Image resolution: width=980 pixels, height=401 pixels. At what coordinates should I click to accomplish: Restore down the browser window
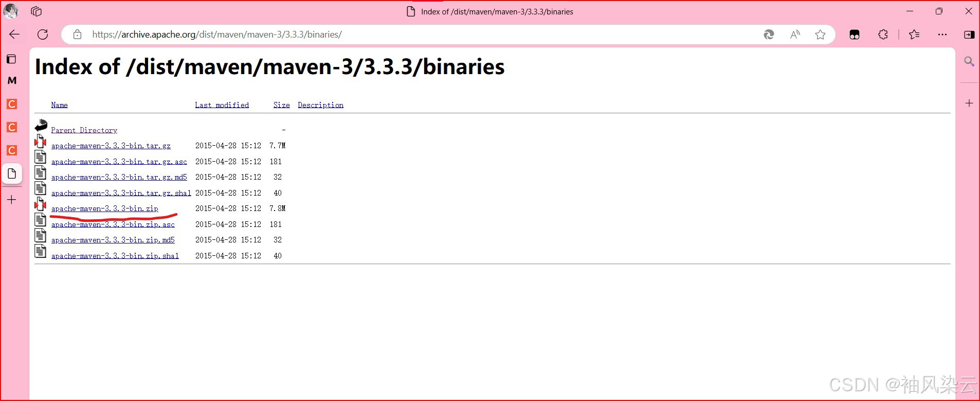(x=939, y=11)
